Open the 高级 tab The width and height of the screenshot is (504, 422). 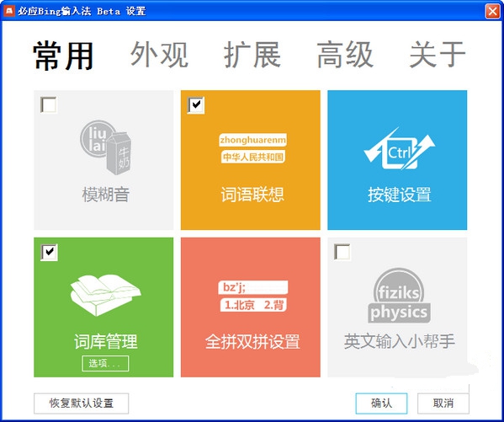pos(345,55)
